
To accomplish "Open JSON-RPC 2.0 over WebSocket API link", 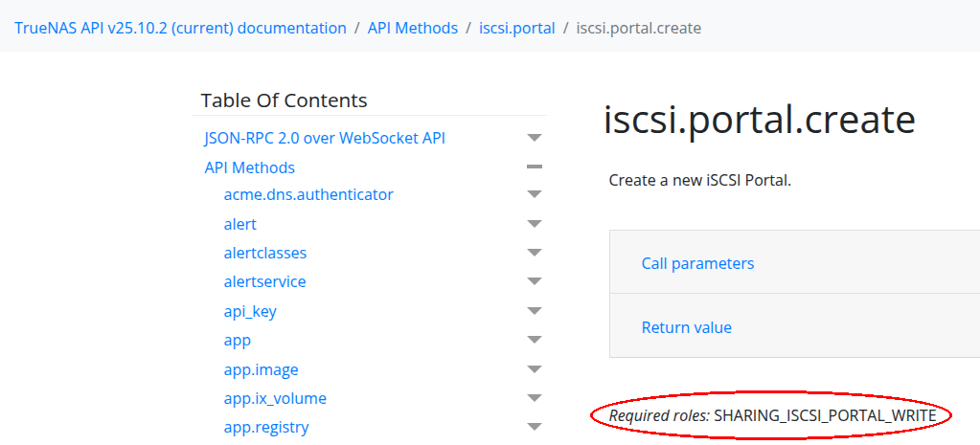I will pyautogui.click(x=325, y=138).
